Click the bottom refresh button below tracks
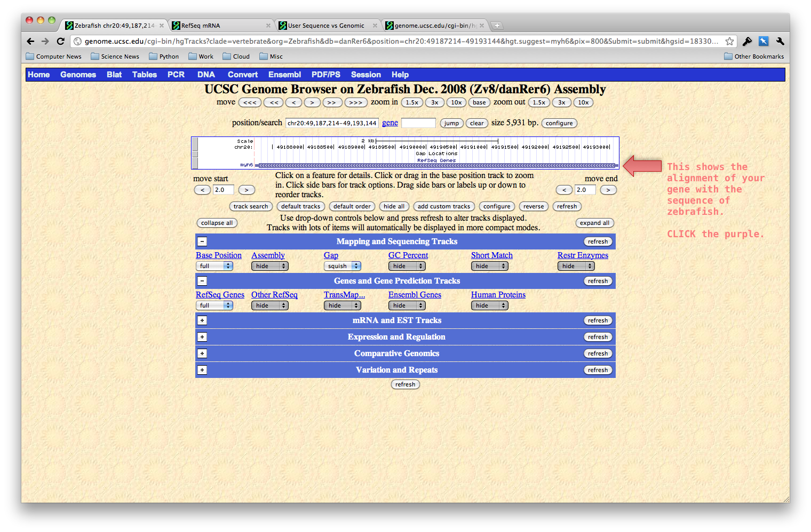811x532 pixels. (405, 384)
